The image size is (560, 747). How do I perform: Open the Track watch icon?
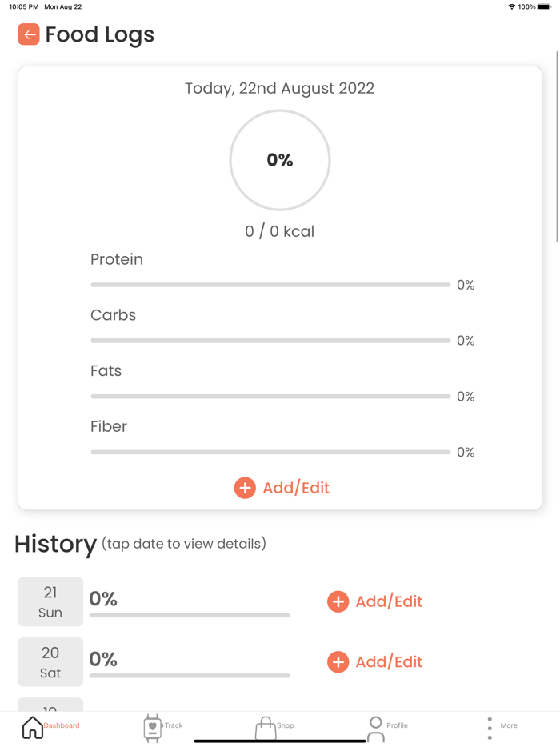point(152,727)
